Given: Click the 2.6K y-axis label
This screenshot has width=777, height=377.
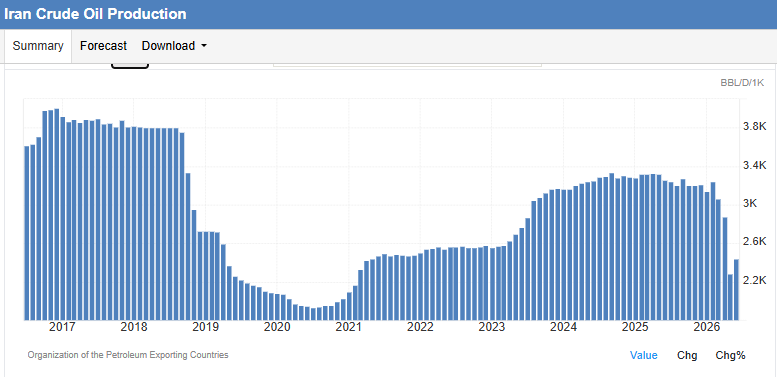Looking at the screenshot, I should (755, 242).
